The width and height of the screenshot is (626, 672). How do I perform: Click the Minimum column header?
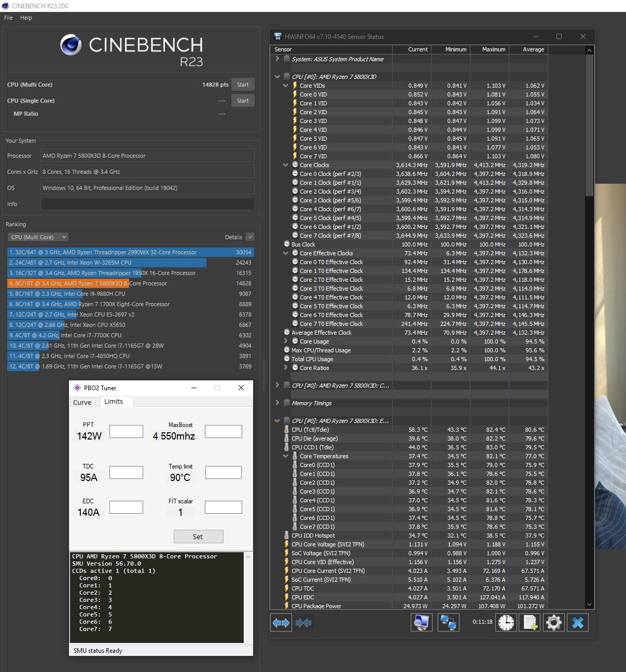[x=450, y=49]
